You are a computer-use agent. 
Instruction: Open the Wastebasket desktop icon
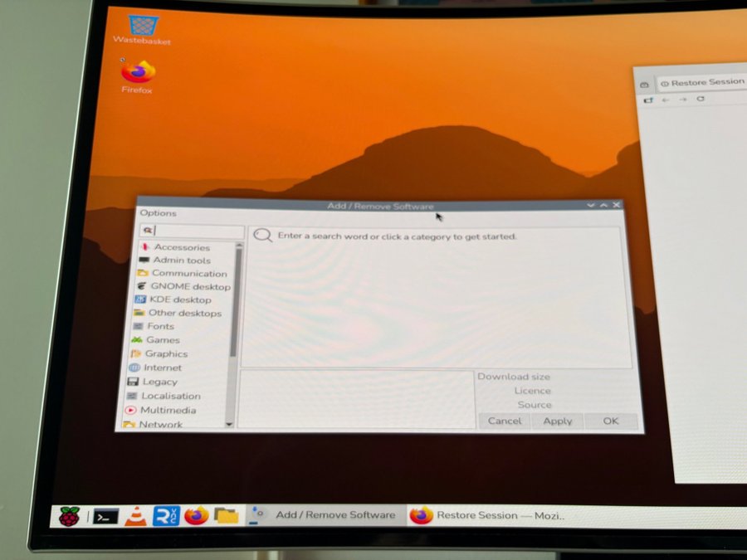coord(143,28)
